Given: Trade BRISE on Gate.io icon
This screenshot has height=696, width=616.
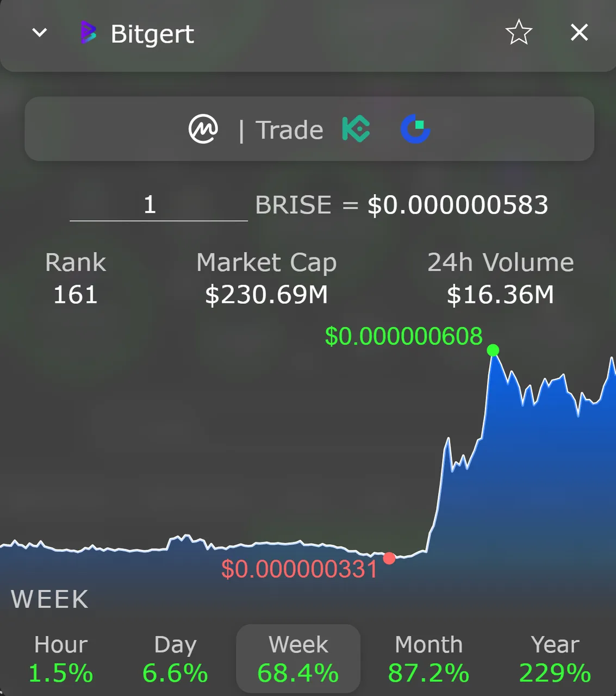Looking at the screenshot, I should coord(415,129).
